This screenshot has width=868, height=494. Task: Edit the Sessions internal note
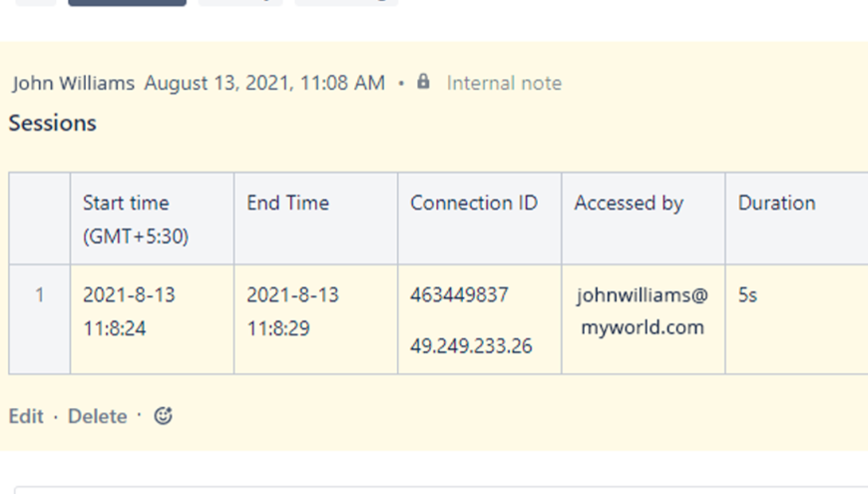click(26, 416)
